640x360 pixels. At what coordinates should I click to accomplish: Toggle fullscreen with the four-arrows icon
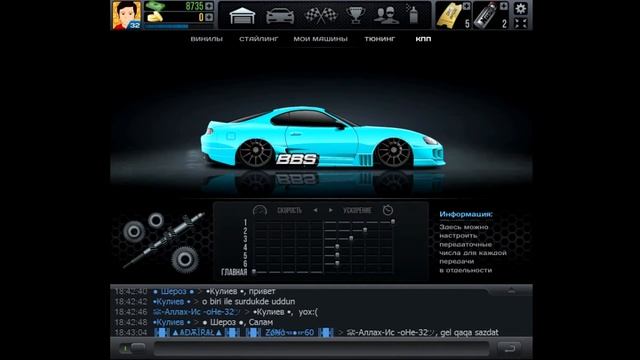521,23
